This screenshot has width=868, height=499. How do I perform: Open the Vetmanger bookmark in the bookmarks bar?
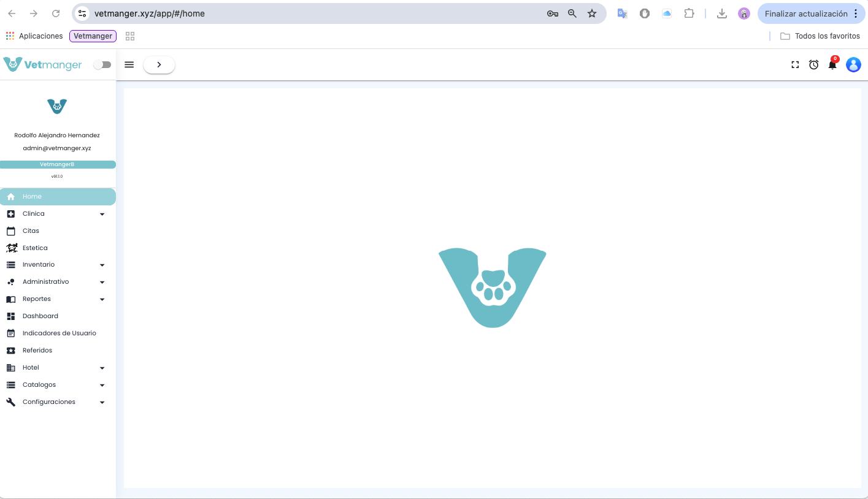[x=93, y=36]
